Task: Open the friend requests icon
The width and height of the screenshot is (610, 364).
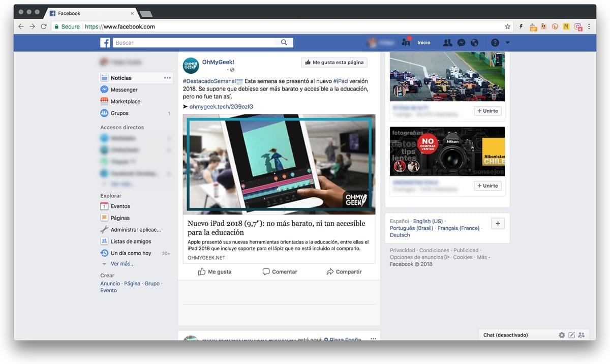Action: coord(447,43)
